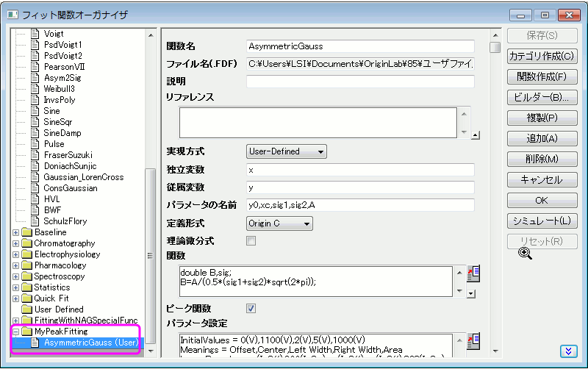Expand the Electrophysiology category
The image size is (588, 369).
(x=15, y=254)
